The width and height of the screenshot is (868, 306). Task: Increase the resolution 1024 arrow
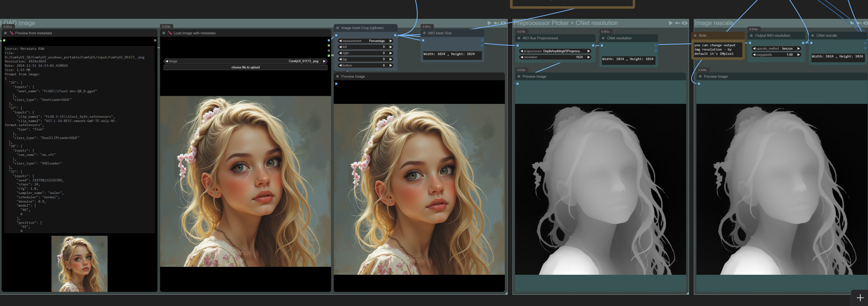click(x=589, y=57)
